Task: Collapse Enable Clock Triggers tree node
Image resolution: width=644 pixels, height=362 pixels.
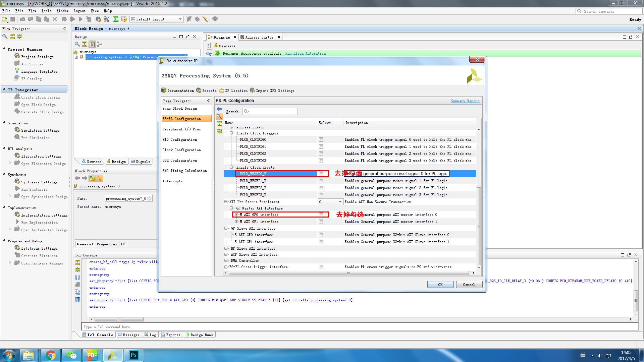Action: pos(231,133)
